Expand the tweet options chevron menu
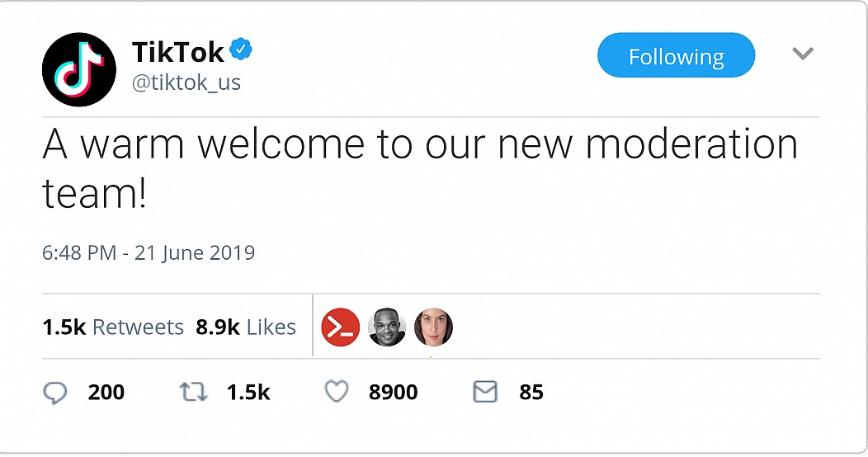This screenshot has height=457, width=868. click(803, 54)
